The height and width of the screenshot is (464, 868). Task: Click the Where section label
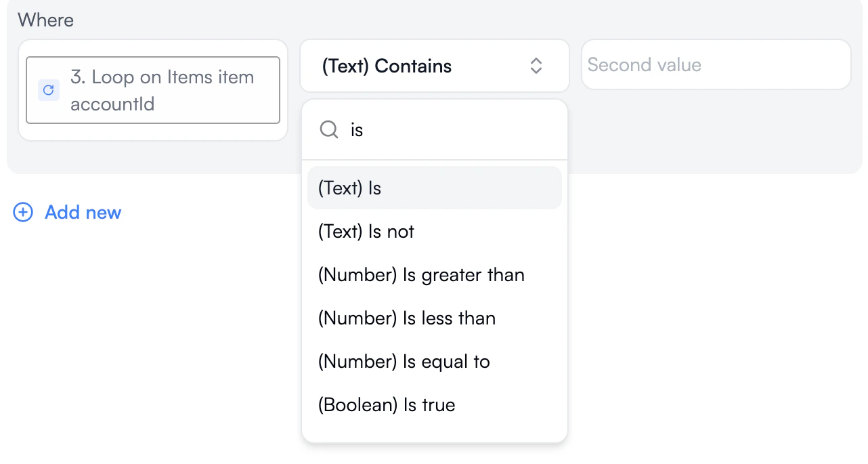coord(45,20)
